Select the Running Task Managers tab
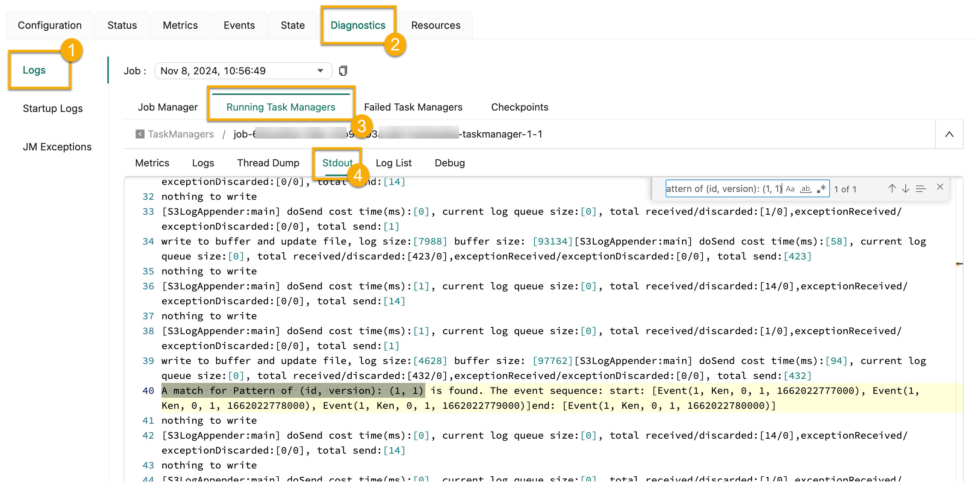Image resolution: width=980 pixels, height=487 pixels. pos(280,107)
